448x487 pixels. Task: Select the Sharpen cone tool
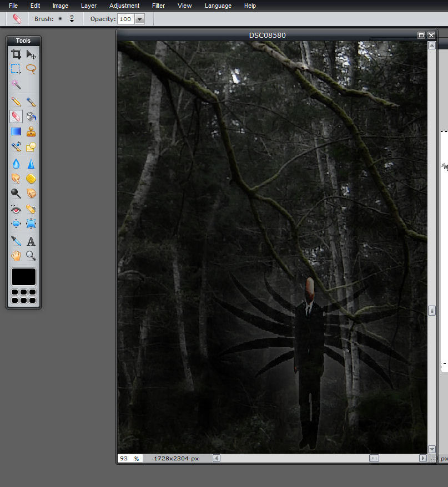[x=31, y=164]
